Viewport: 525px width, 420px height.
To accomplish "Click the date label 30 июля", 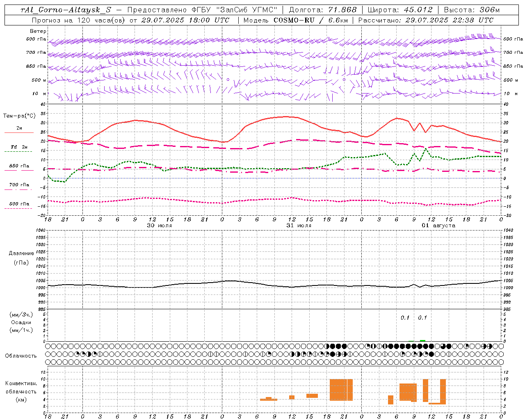I will (x=160, y=226).
